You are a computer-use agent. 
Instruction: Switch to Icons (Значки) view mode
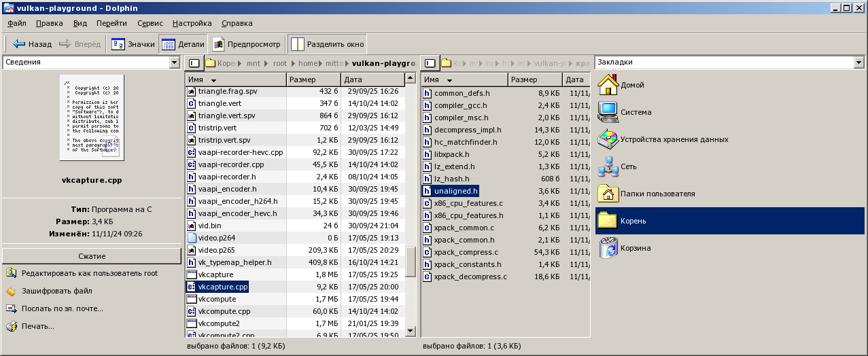coord(133,44)
